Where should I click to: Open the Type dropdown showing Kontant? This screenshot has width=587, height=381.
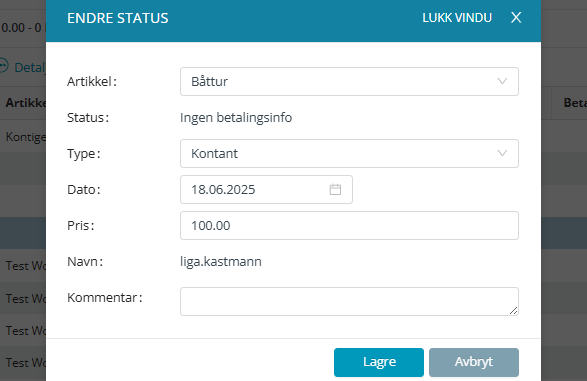tap(349, 153)
